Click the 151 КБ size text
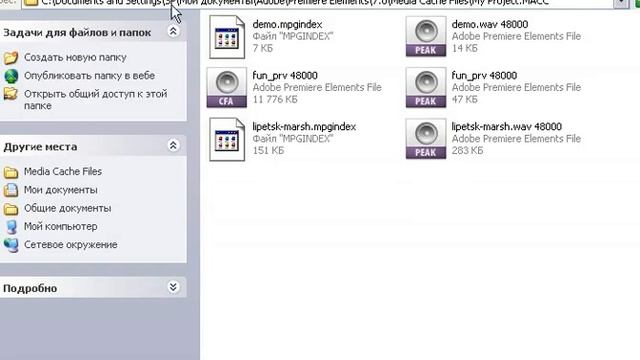Viewport: 640px width, 360px height. 268,151
